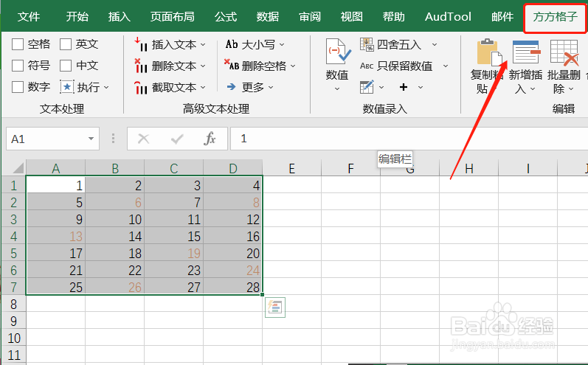Image resolution: width=588 pixels, height=365 pixels.
Task: Switch to the 插入 ribbon tab
Action: click(120, 16)
